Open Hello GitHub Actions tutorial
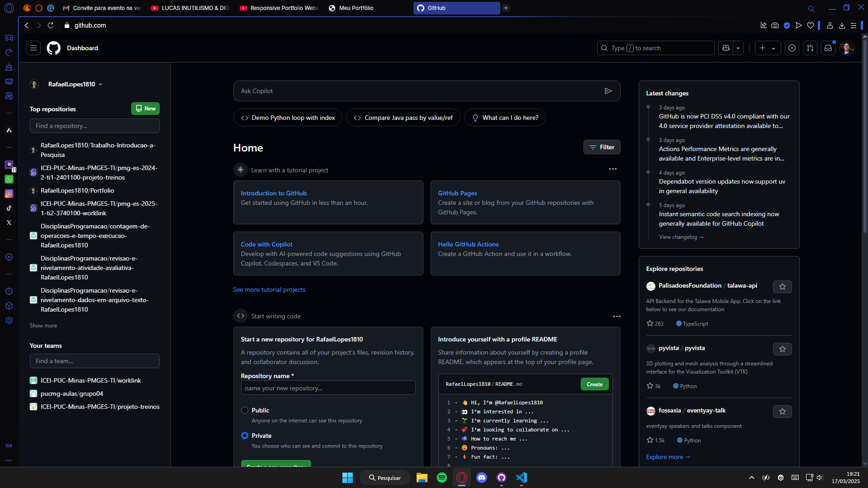The height and width of the screenshot is (488, 868). coord(468,244)
